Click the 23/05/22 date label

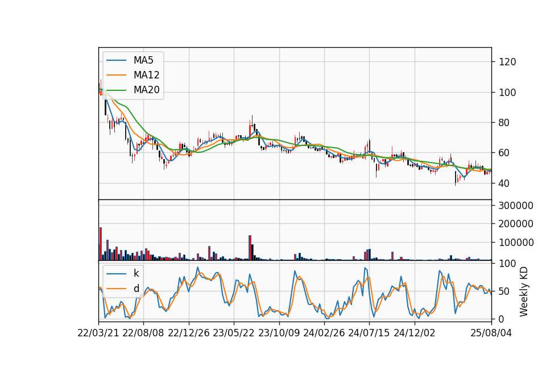click(234, 333)
